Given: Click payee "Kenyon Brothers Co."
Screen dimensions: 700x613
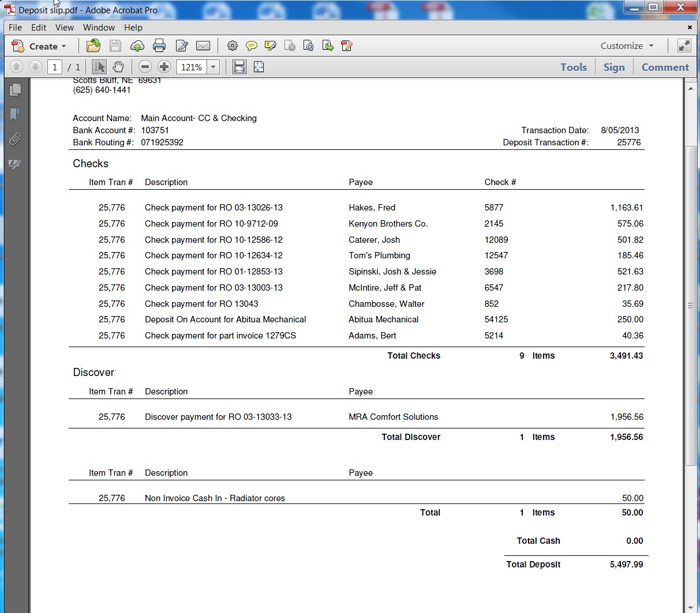Looking at the screenshot, I should tap(388, 224).
